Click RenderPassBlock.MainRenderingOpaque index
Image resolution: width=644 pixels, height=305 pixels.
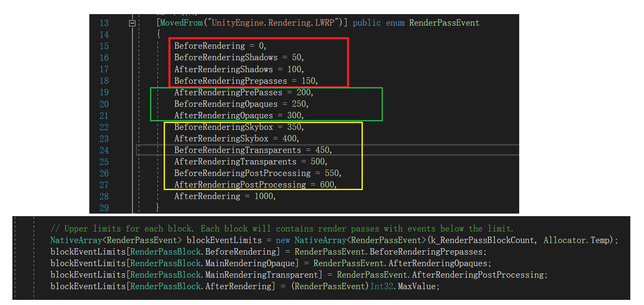coord(212,263)
